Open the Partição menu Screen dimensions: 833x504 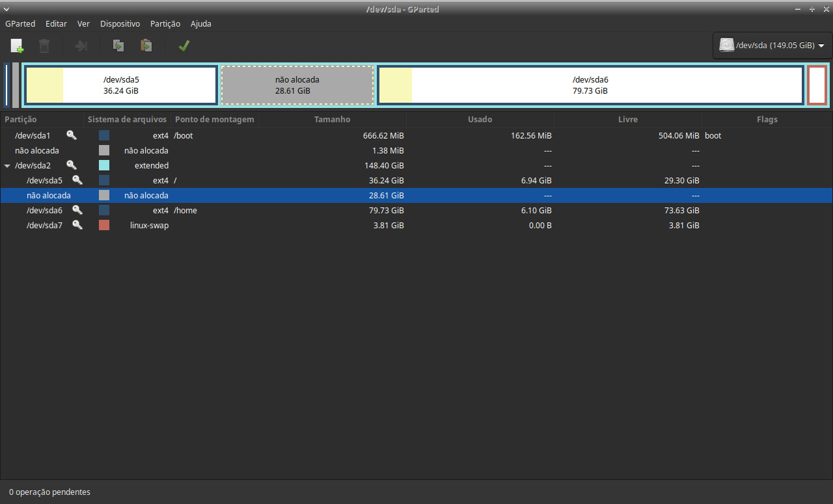click(x=165, y=23)
